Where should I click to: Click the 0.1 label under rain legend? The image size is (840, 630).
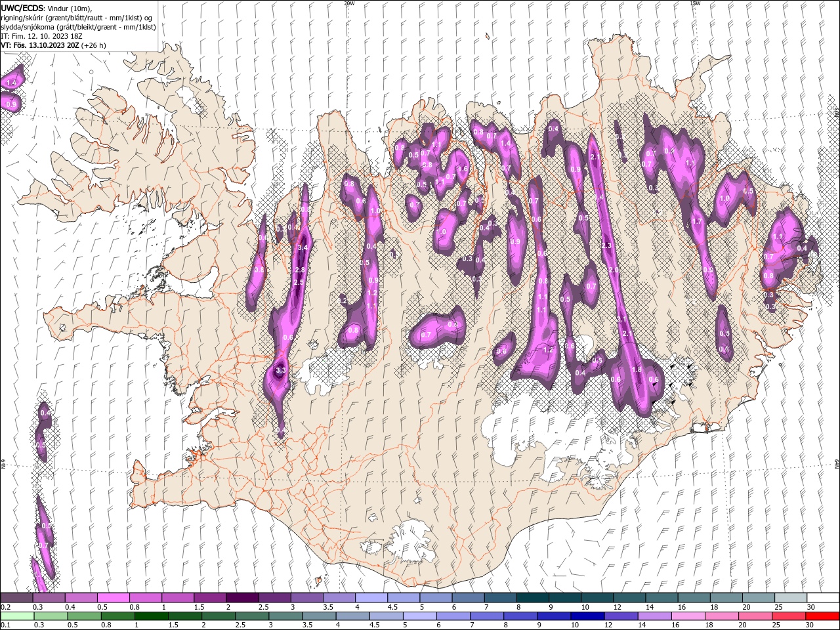click(7, 625)
